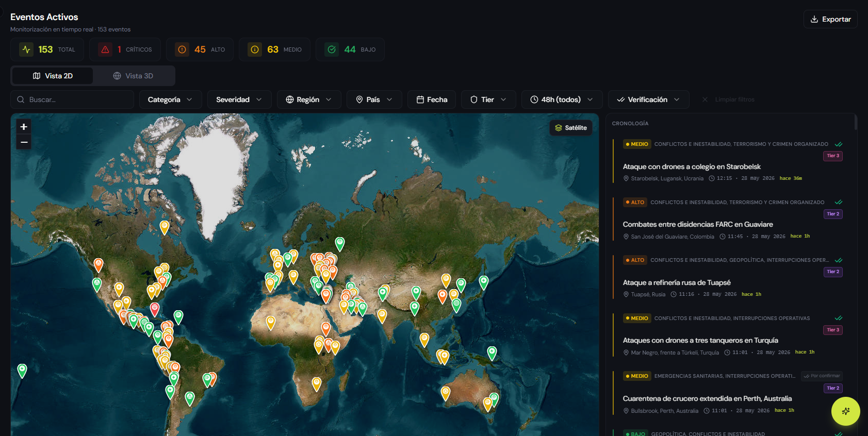Click the chronology panel scrollbar
868x436 pixels.
pos(856,122)
